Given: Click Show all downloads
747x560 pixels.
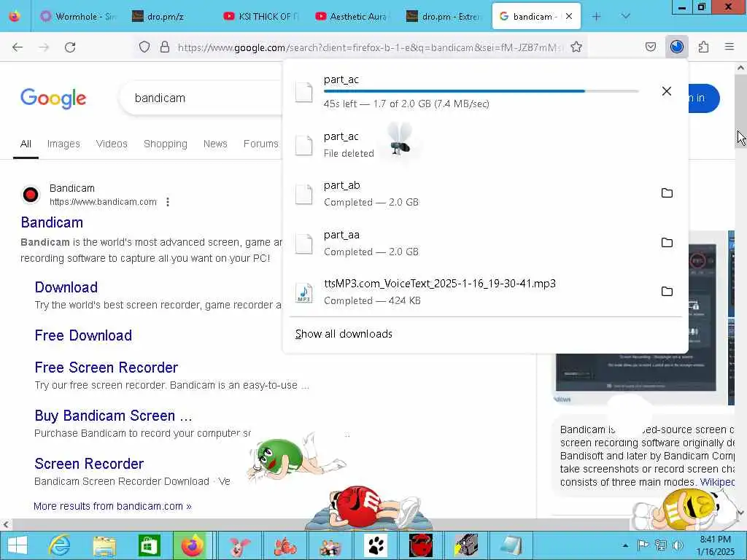Looking at the screenshot, I should click(x=344, y=334).
